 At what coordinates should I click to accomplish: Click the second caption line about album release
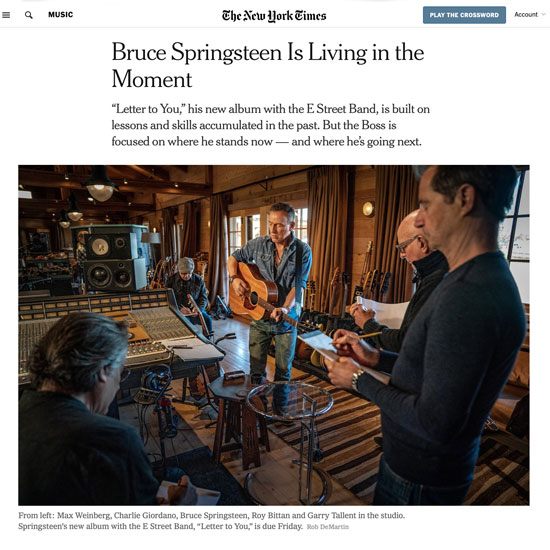pyautogui.click(x=160, y=526)
